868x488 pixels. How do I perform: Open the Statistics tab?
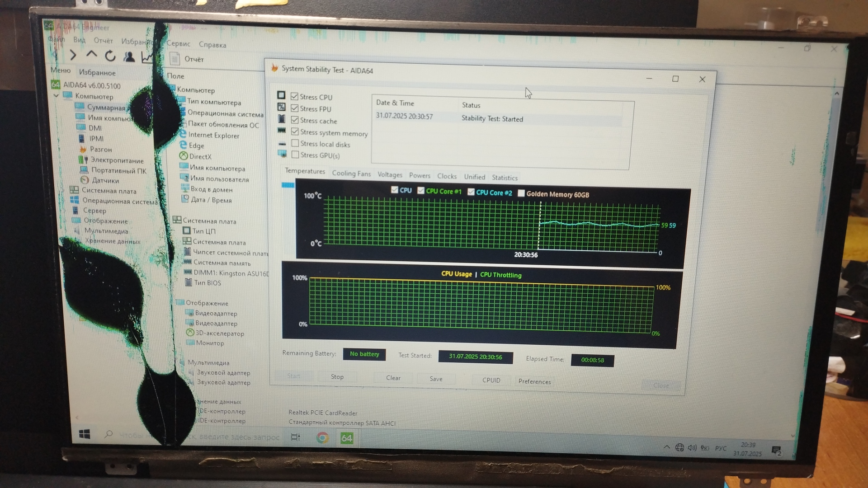[x=505, y=178]
